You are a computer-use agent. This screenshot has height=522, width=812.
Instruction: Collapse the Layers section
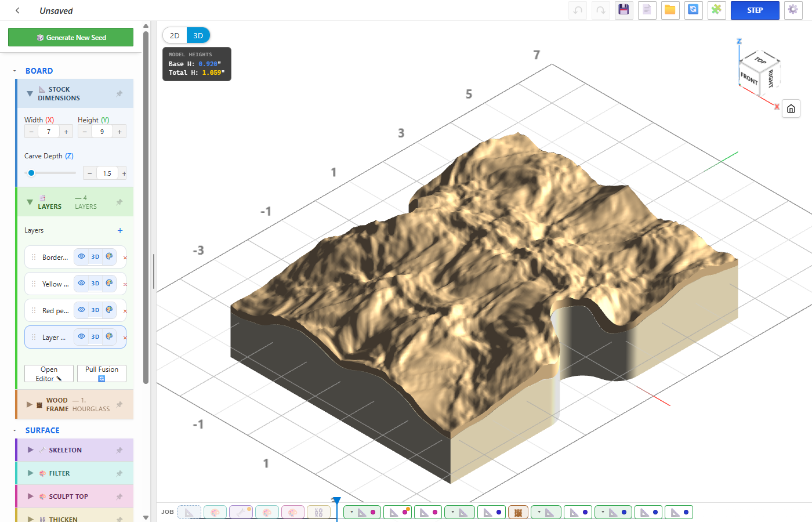30,202
